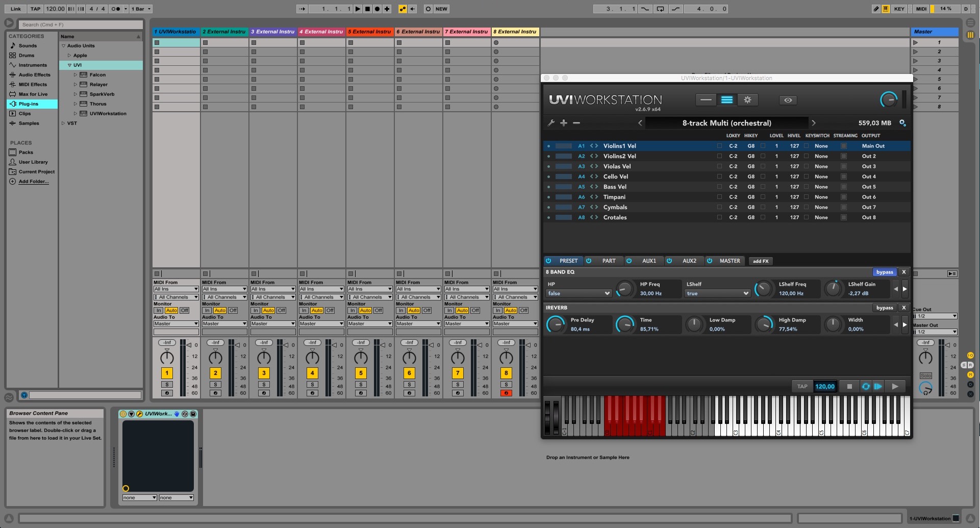
Task: Click the UVI eye view button
Action: coord(788,100)
